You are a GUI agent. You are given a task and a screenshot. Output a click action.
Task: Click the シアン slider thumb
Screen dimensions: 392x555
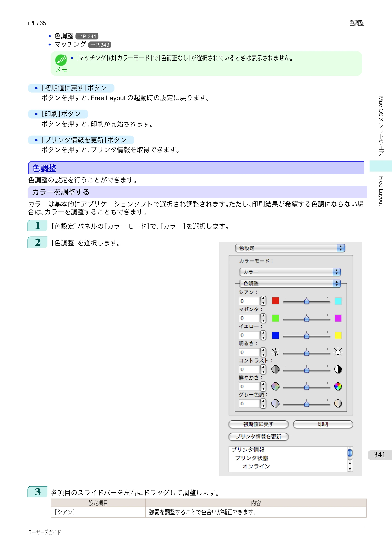click(x=307, y=301)
